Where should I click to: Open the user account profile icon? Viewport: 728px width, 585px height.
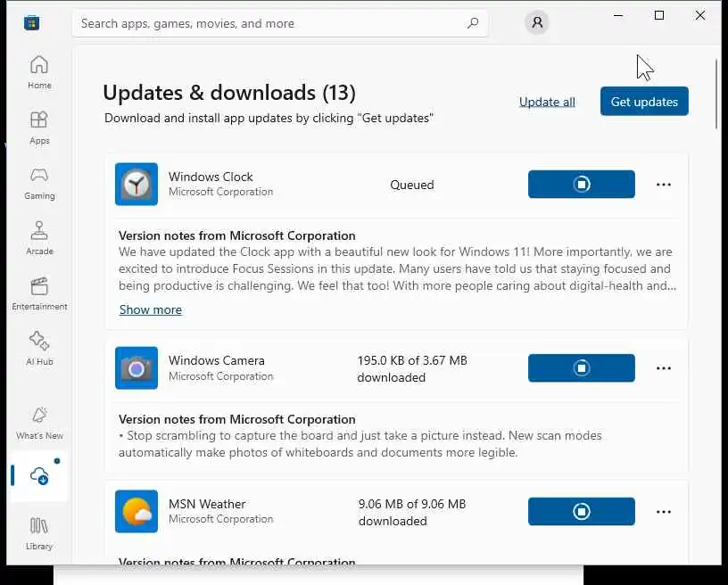pos(537,22)
